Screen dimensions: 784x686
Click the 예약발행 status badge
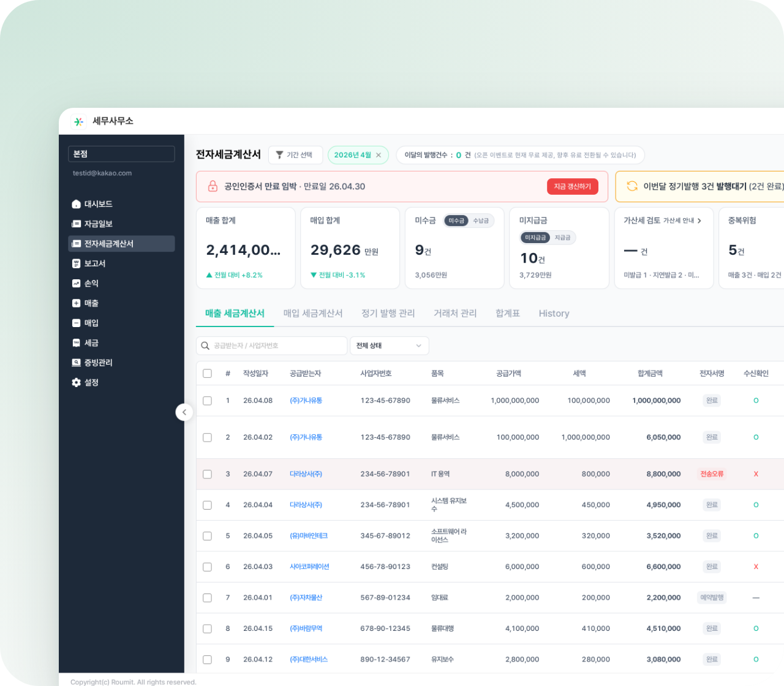click(712, 598)
